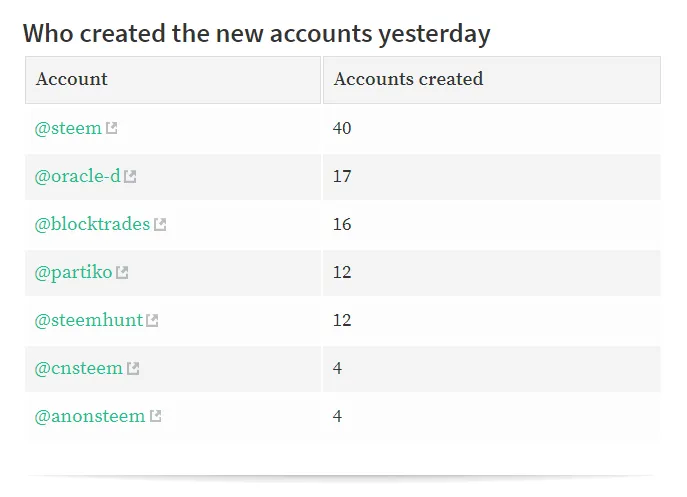Select the 40 value in steem row

(342, 128)
